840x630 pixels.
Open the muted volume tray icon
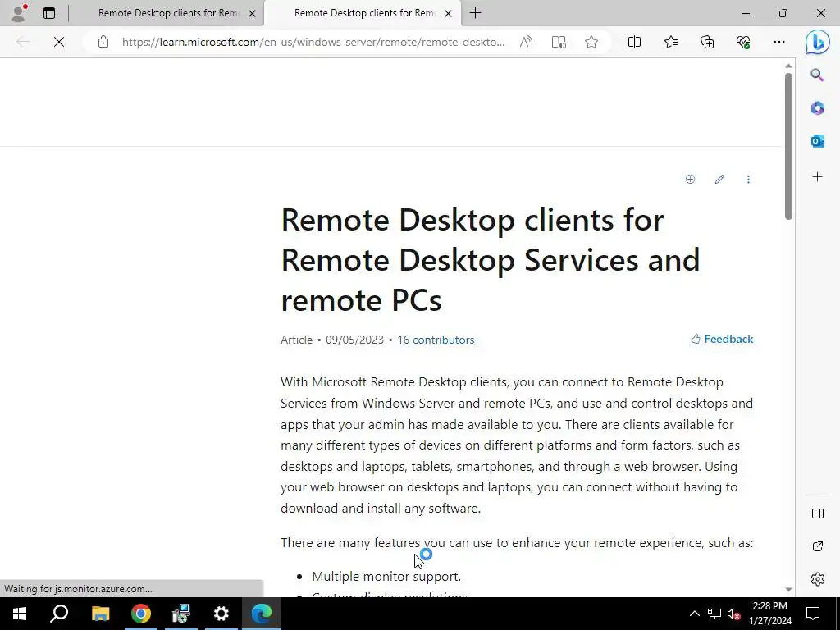733,614
